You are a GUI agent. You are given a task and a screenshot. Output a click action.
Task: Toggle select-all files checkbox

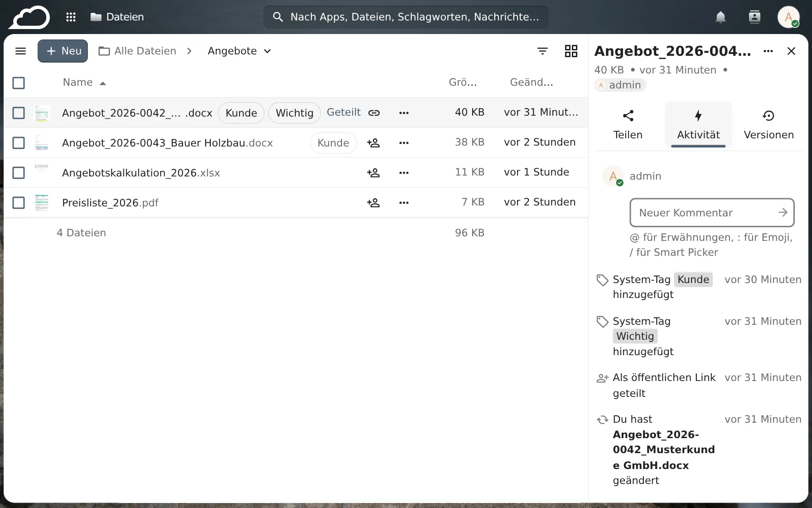(x=19, y=83)
